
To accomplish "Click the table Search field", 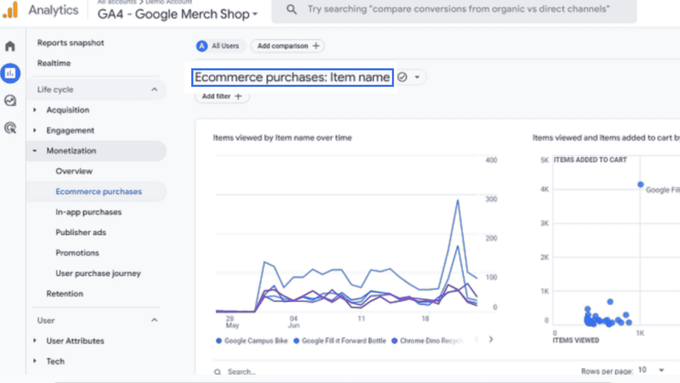I will click(x=241, y=372).
